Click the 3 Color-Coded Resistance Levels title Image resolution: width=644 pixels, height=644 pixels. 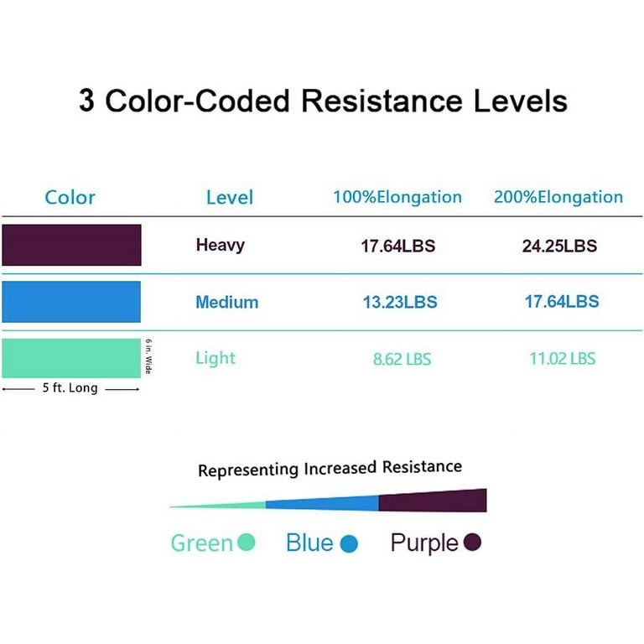tap(323, 101)
